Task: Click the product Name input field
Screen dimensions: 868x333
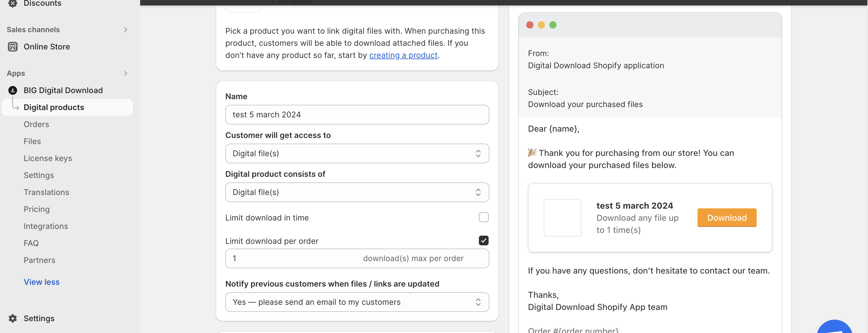Action: click(x=357, y=115)
